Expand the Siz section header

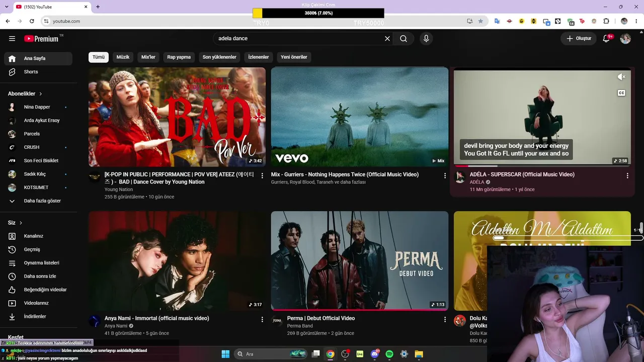(x=15, y=223)
